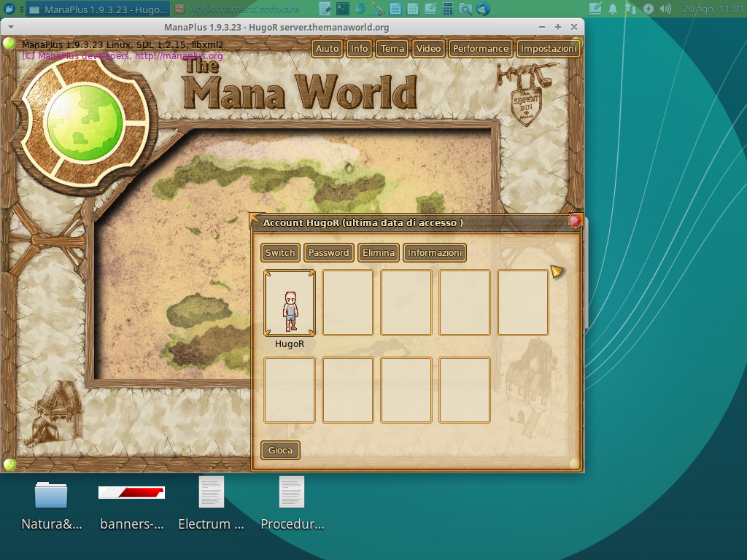Open the file search folder icon

[x=465, y=9]
